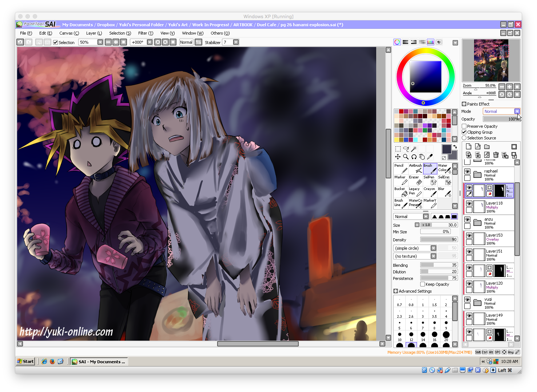Pick the magnifier zoom tool
The height and width of the screenshot is (392, 537).
(406, 157)
